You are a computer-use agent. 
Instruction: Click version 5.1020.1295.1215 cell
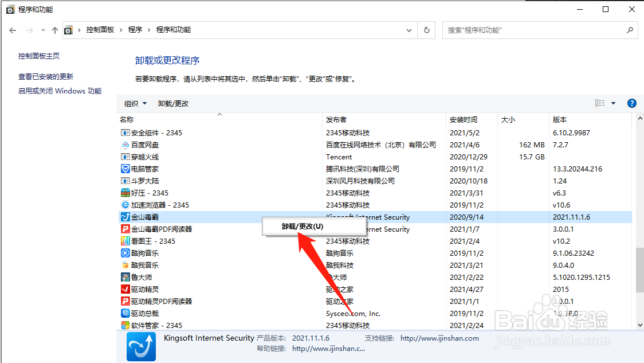coord(581,277)
